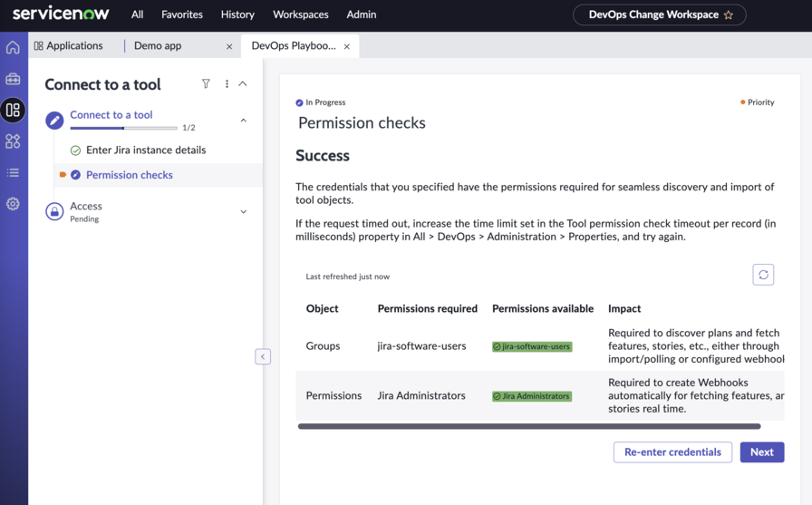Click Last refreshed just now text
Screen dimensions: 812x505
click(x=347, y=277)
